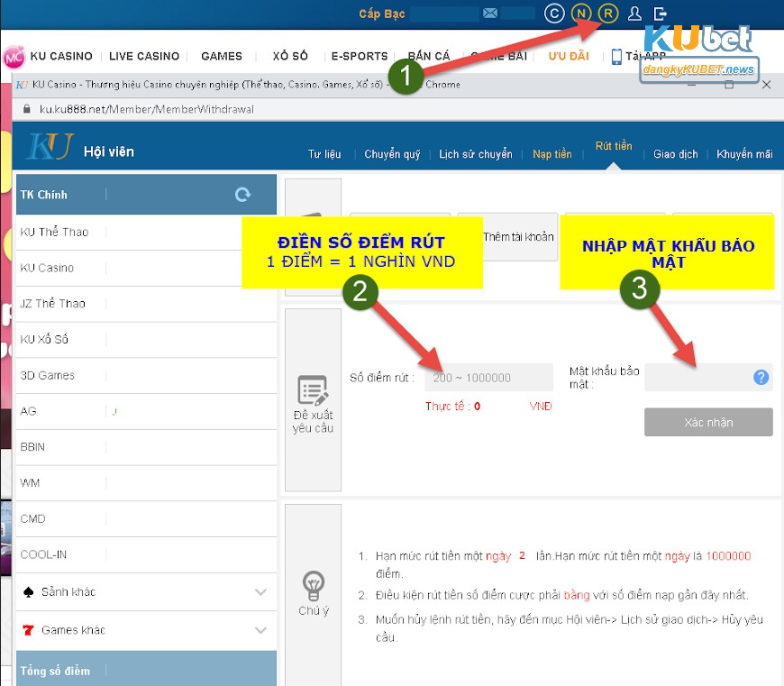Open the member profile icon
The width and height of the screenshot is (784, 686).
click(634, 14)
